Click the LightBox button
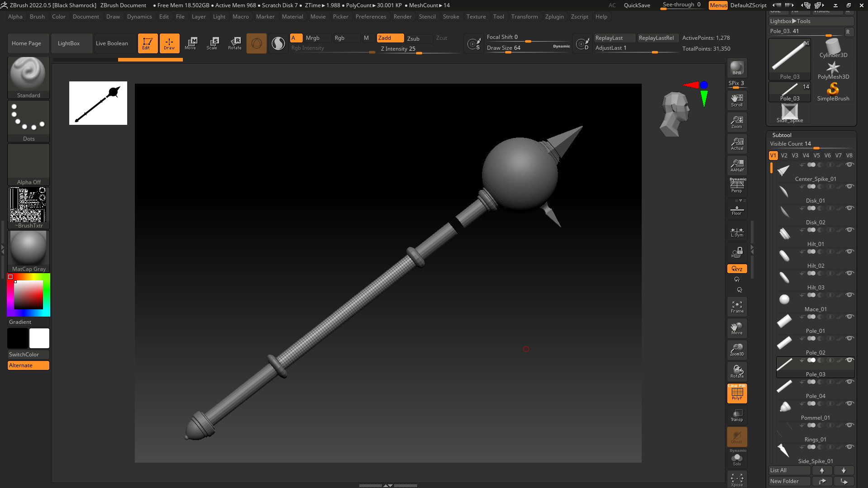 click(71, 43)
